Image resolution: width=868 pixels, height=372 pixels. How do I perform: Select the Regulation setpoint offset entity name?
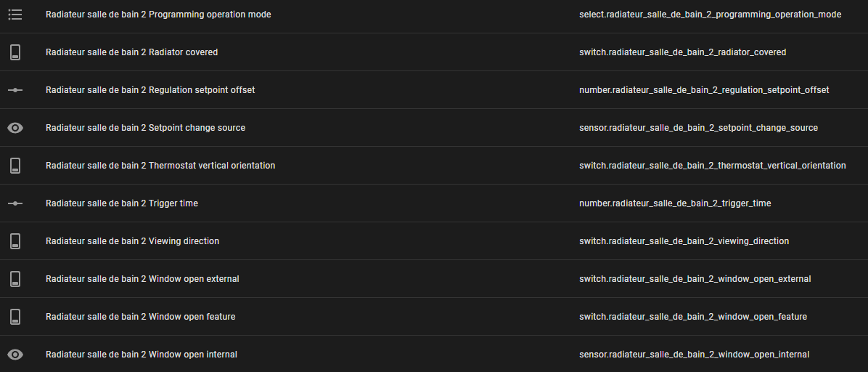pos(150,90)
